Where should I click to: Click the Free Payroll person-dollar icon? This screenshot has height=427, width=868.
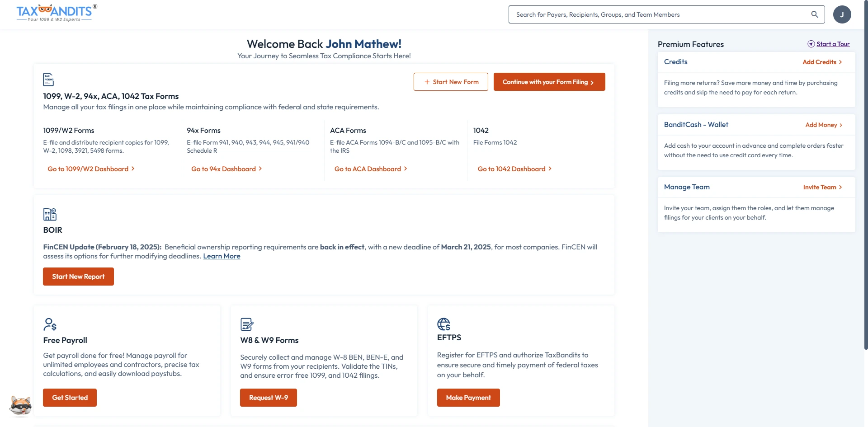(50, 324)
